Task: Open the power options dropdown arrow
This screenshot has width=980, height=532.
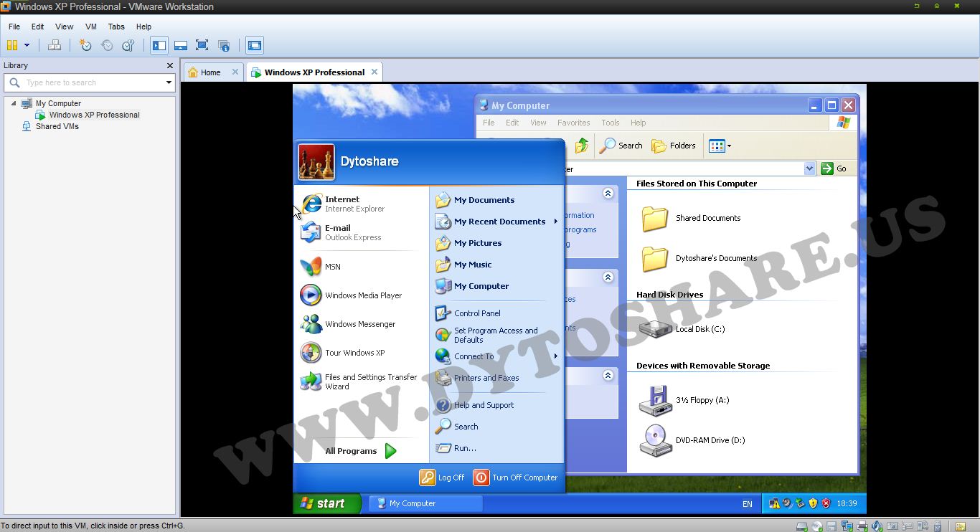Action: (27, 45)
